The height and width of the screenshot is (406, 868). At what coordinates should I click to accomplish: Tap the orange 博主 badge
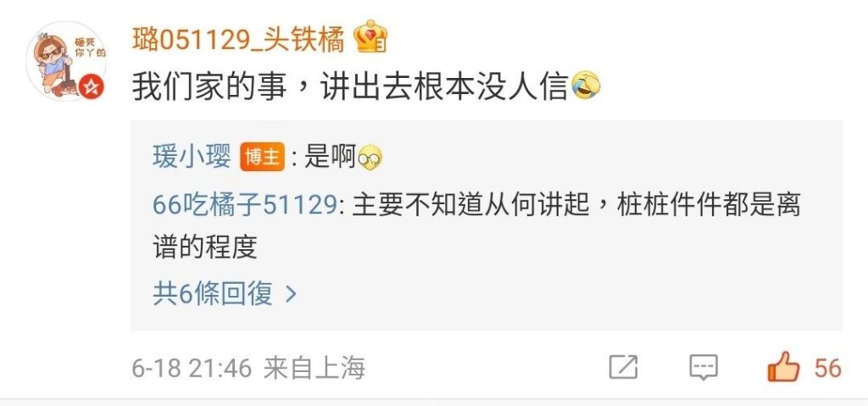coord(263,158)
